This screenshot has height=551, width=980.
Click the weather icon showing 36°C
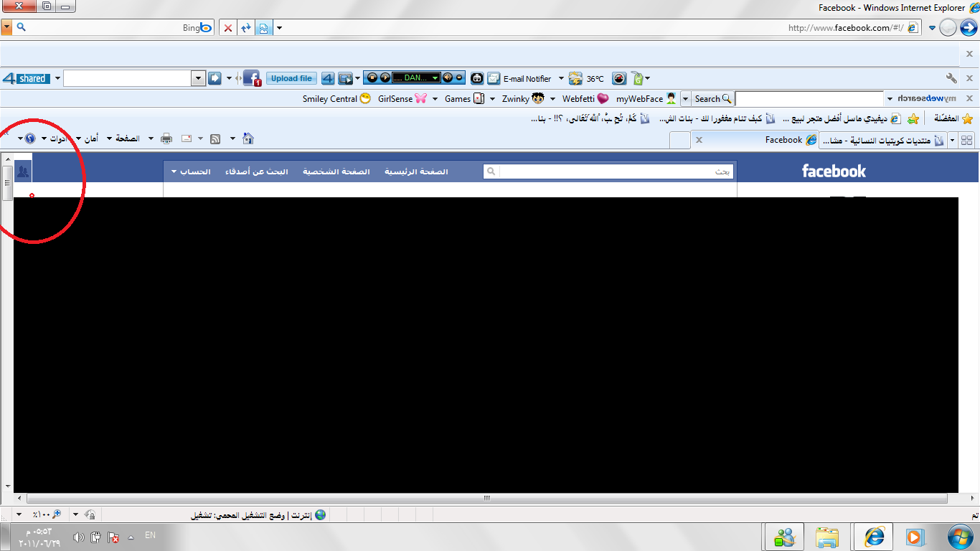575,78
